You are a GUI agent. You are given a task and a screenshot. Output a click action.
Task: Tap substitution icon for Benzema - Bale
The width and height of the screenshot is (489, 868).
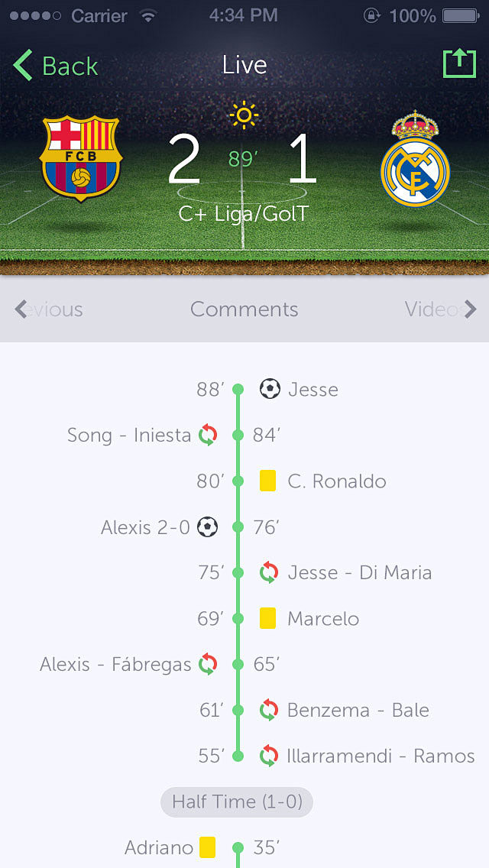pyautogui.click(x=269, y=710)
